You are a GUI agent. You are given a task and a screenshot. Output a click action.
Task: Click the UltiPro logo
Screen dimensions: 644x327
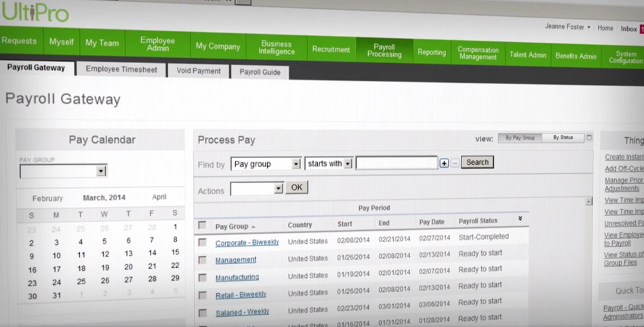(35, 11)
